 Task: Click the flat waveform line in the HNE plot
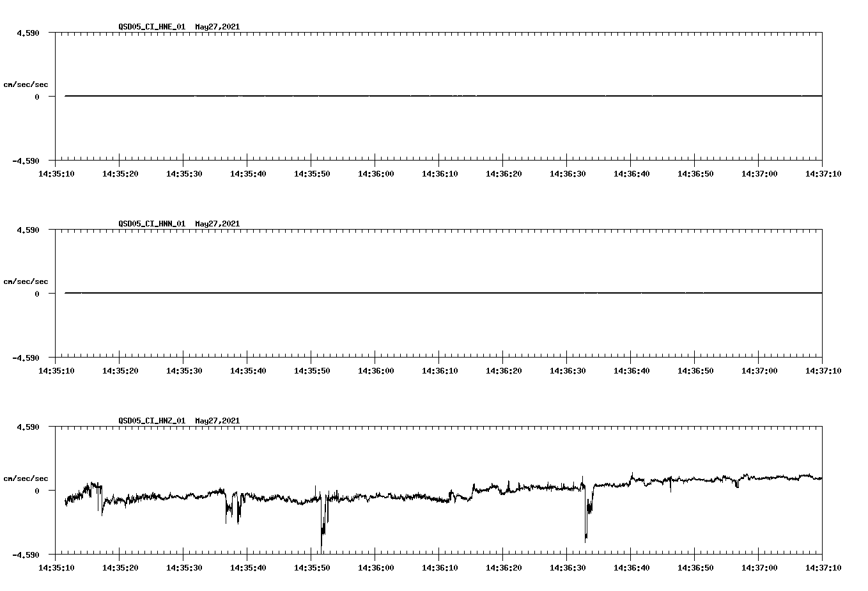384,95
